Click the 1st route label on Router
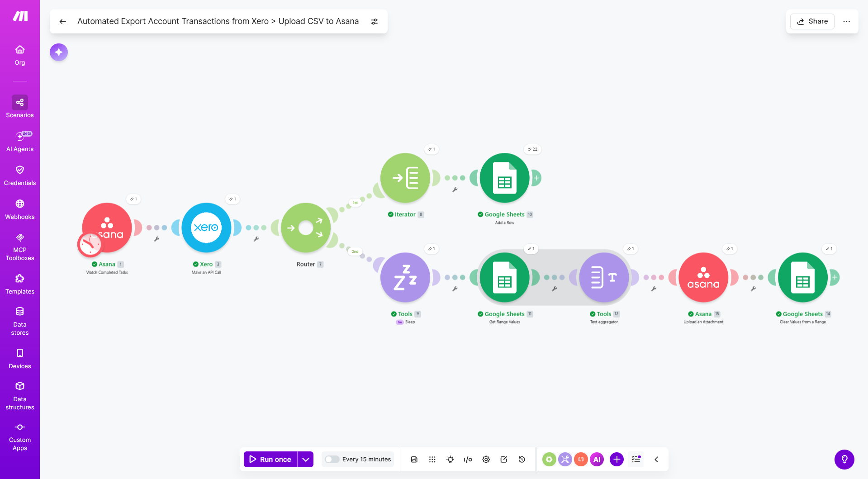Screen dimensions: 868x479 click(x=356, y=203)
